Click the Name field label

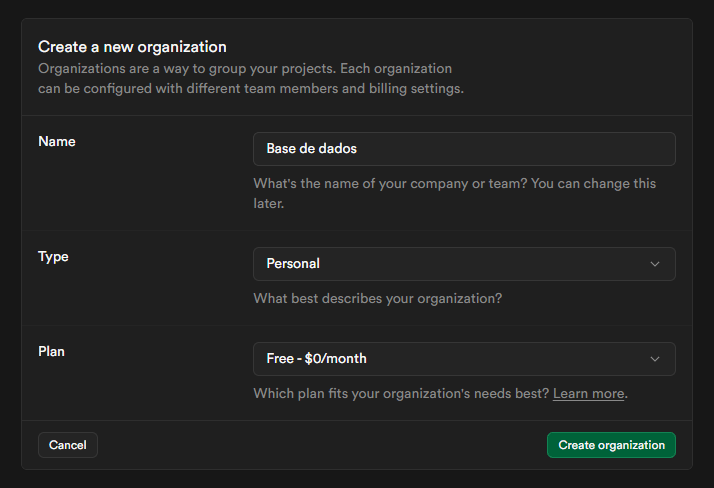(x=56, y=142)
